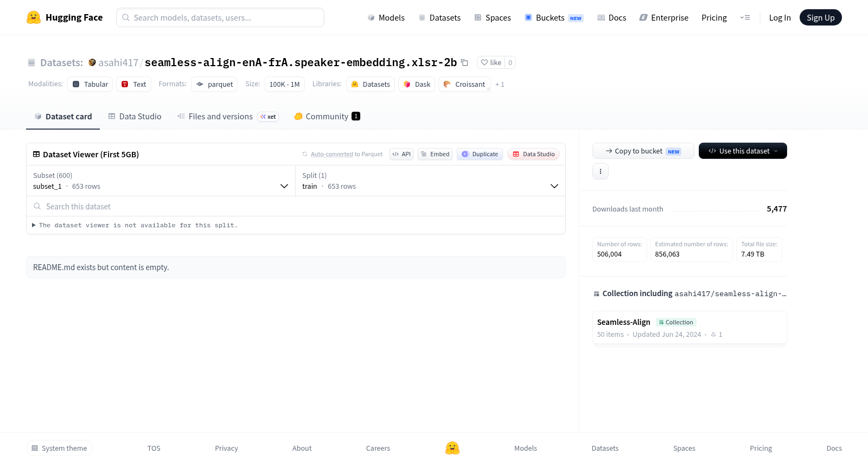Click the System theme button
Screen dimensions: 868x467
59,448
